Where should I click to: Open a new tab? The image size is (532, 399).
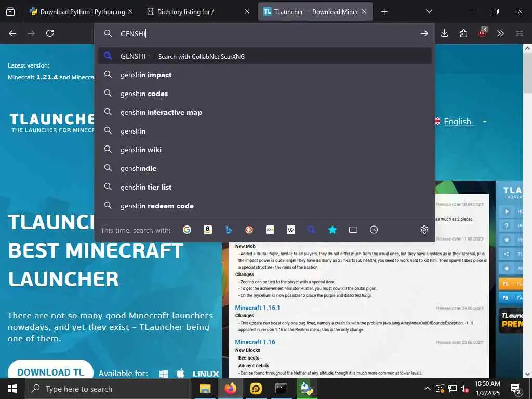pos(384,12)
